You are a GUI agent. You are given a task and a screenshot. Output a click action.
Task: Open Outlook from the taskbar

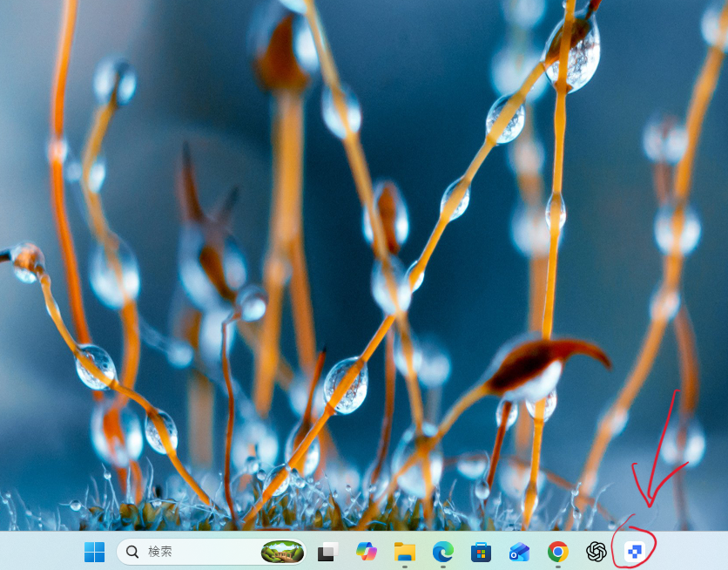520,552
